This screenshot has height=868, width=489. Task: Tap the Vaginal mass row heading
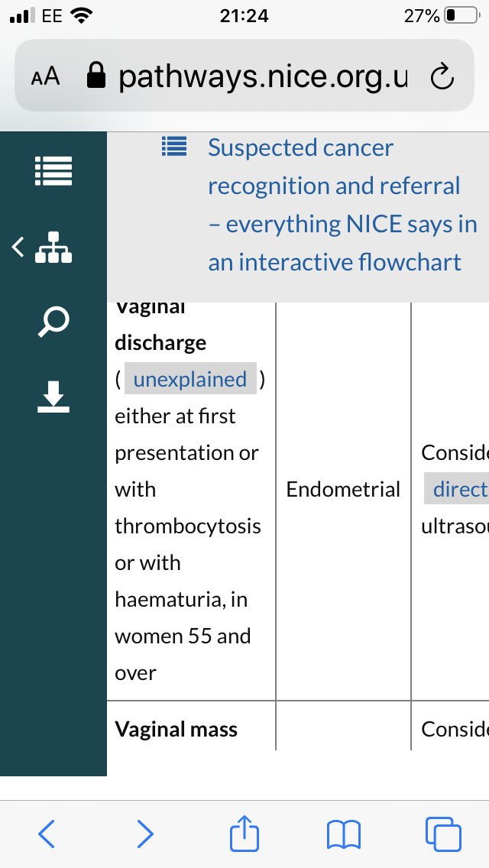pyautogui.click(x=176, y=729)
